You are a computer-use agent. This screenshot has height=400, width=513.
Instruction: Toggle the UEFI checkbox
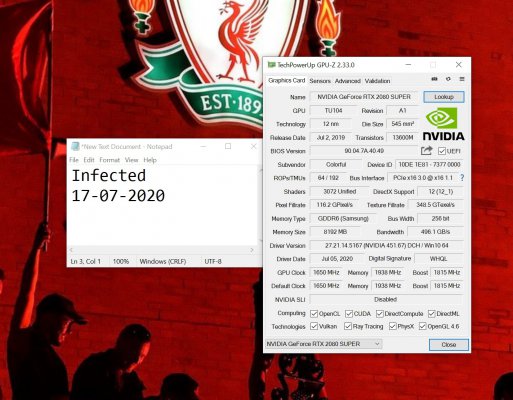pyautogui.click(x=442, y=151)
